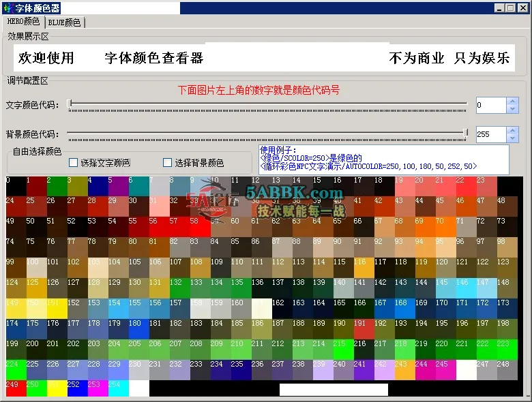Click the text color code field showing 0

[491, 105]
